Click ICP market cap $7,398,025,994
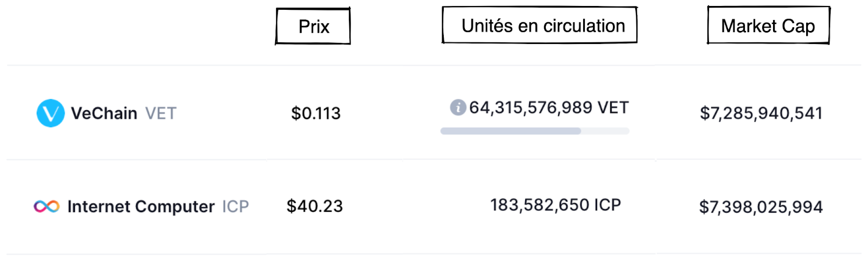Image resolution: width=868 pixels, height=265 pixels. (x=761, y=207)
